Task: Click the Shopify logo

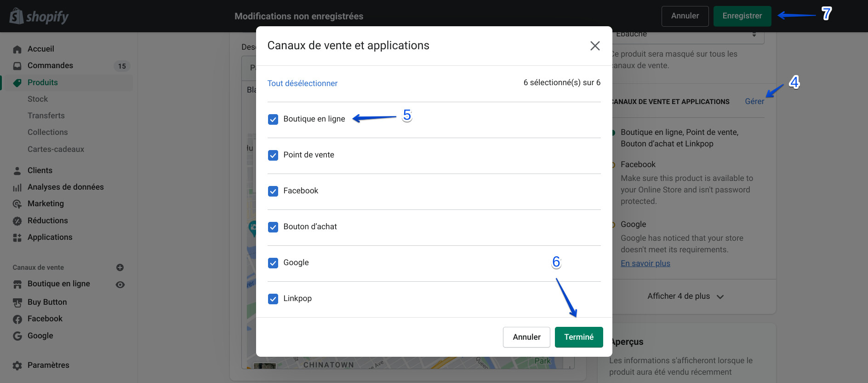Action: pos(39,17)
